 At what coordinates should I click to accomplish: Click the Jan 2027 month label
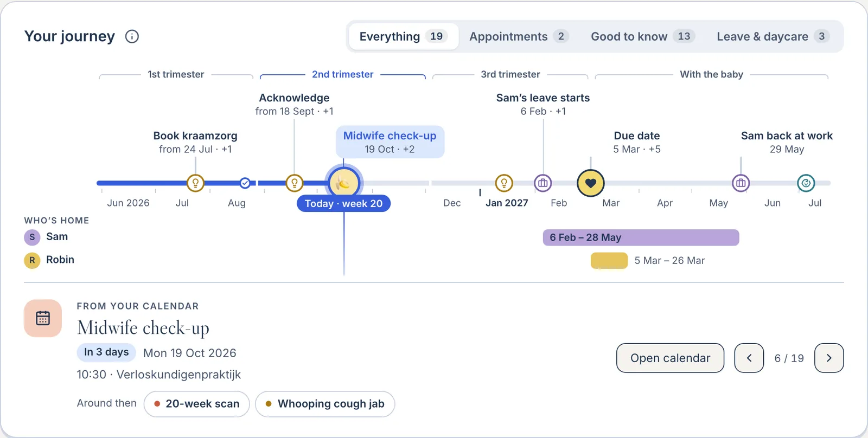tap(507, 203)
